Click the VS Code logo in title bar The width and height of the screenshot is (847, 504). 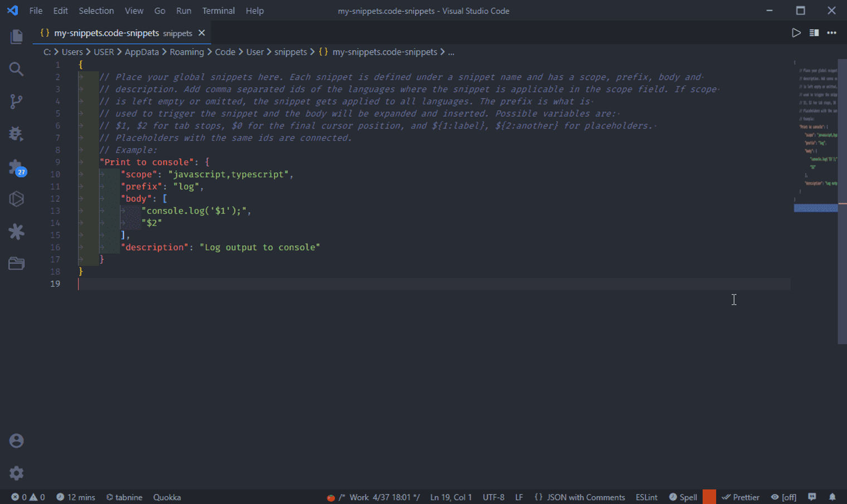(12, 11)
